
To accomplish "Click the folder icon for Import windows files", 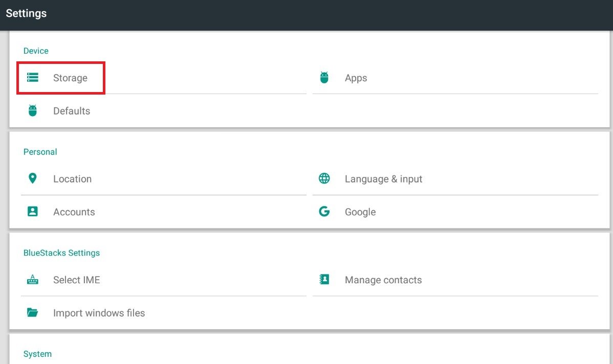I will tap(33, 312).
